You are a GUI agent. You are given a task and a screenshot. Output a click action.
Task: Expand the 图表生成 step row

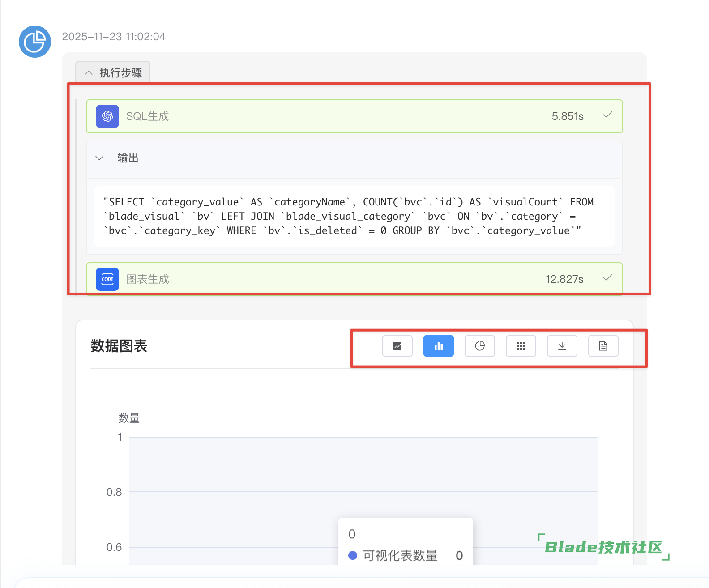point(354,279)
